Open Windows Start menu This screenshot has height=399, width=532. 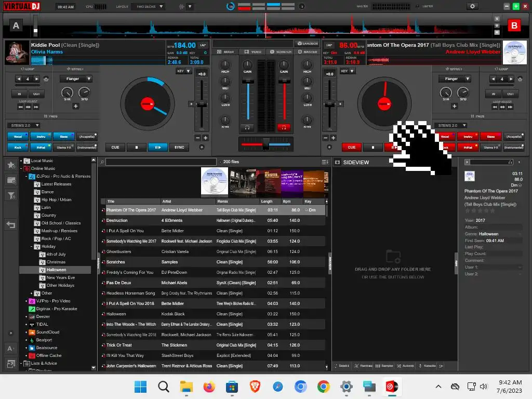(x=140, y=387)
